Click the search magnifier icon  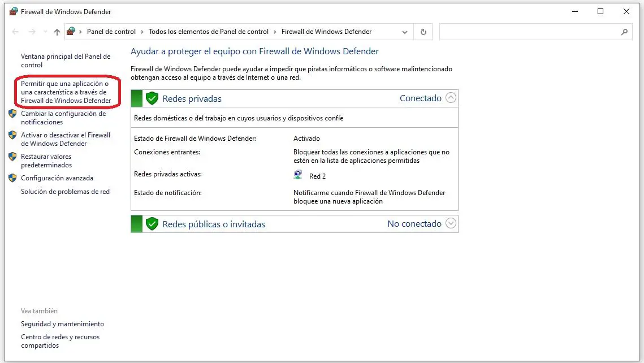point(624,32)
